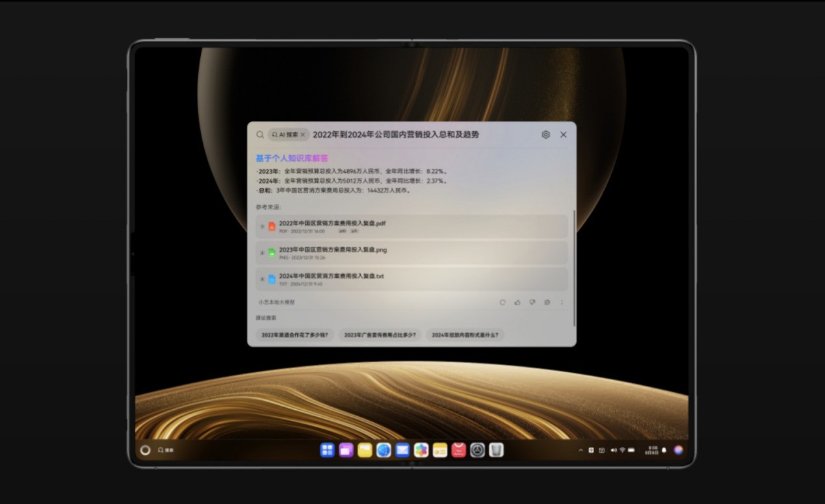Viewport: 825px width, 504px height.
Task: Click the 2024年投放内容形式 suggestion chip
Action: pos(465,334)
